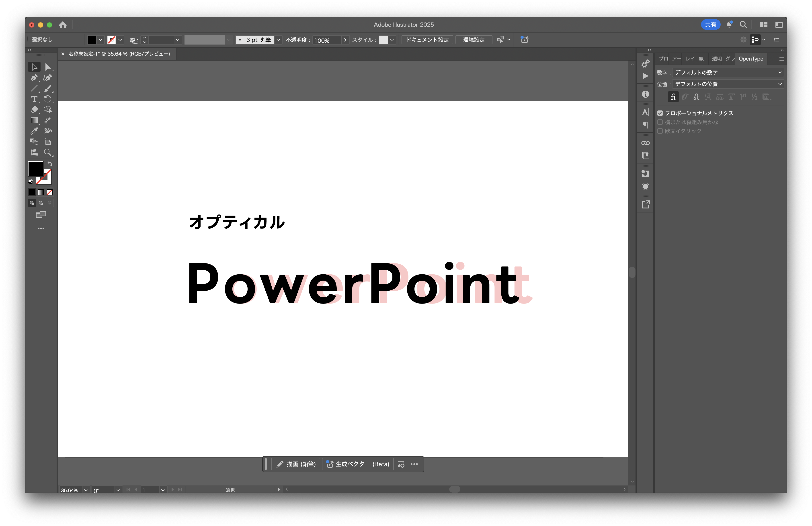Viewport: 812px width, 526px height.
Task: Open 環境設定 from the control bar
Action: (473, 40)
